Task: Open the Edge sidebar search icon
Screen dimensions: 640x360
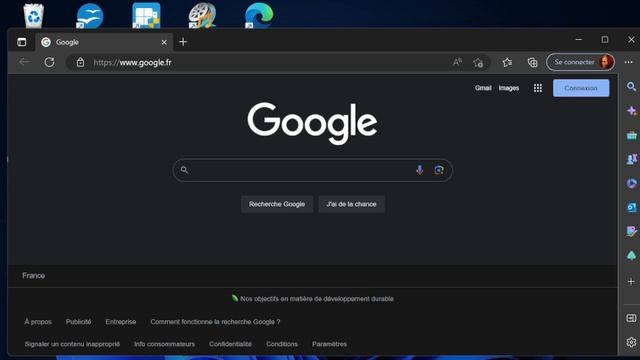Action: click(631, 87)
